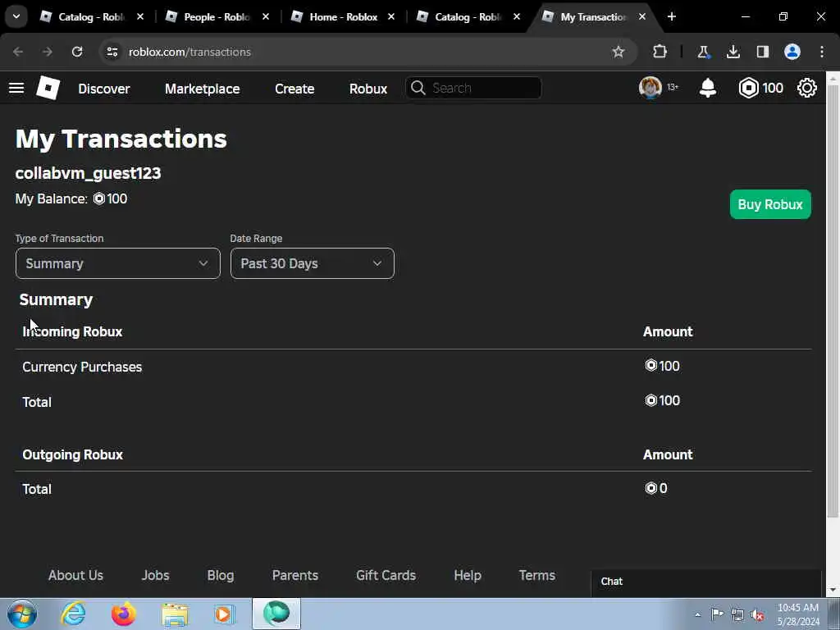Click in the Roblox search field
This screenshot has width=840, height=630.
coord(473,88)
